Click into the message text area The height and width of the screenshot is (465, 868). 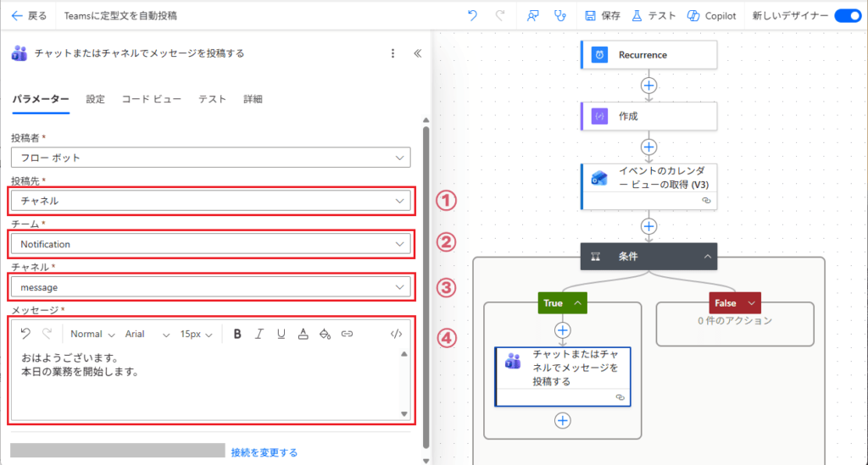pos(205,385)
